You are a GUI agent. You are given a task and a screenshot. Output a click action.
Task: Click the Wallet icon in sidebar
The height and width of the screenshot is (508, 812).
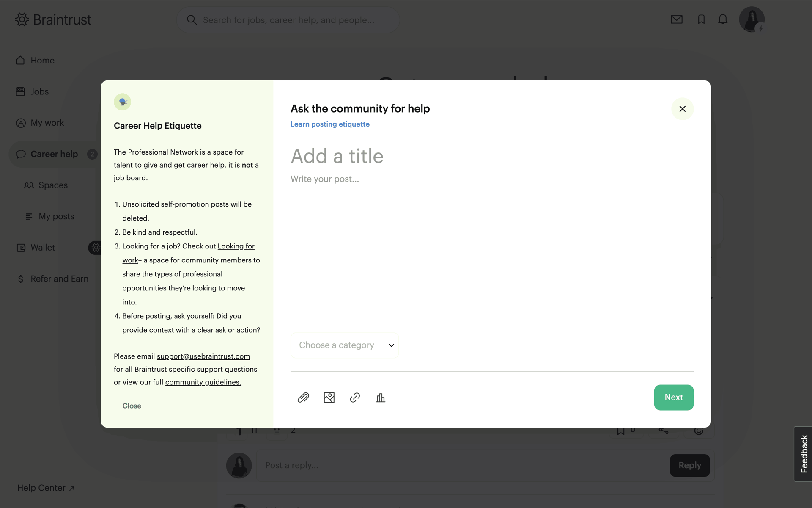(x=21, y=248)
